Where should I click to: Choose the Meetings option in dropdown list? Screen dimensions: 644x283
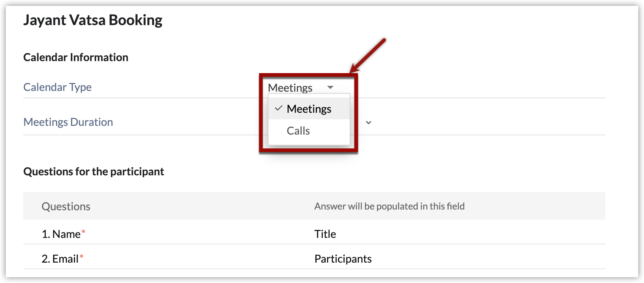point(309,109)
